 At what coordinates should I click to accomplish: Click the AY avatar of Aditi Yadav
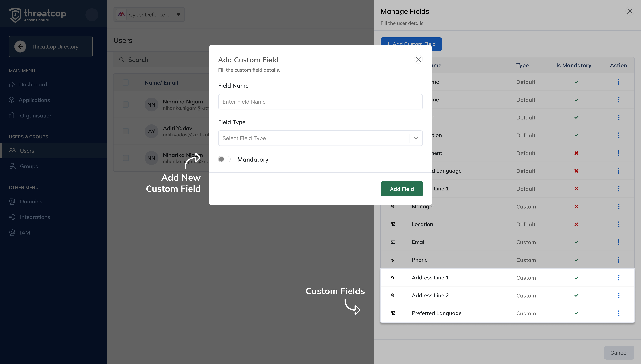coord(151,131)
